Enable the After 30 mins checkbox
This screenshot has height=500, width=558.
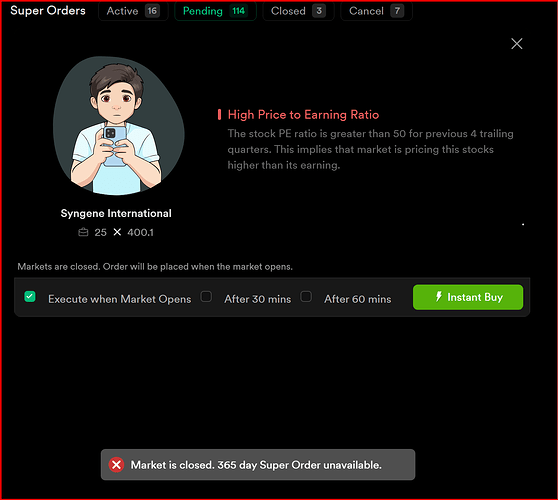[206, 296]
